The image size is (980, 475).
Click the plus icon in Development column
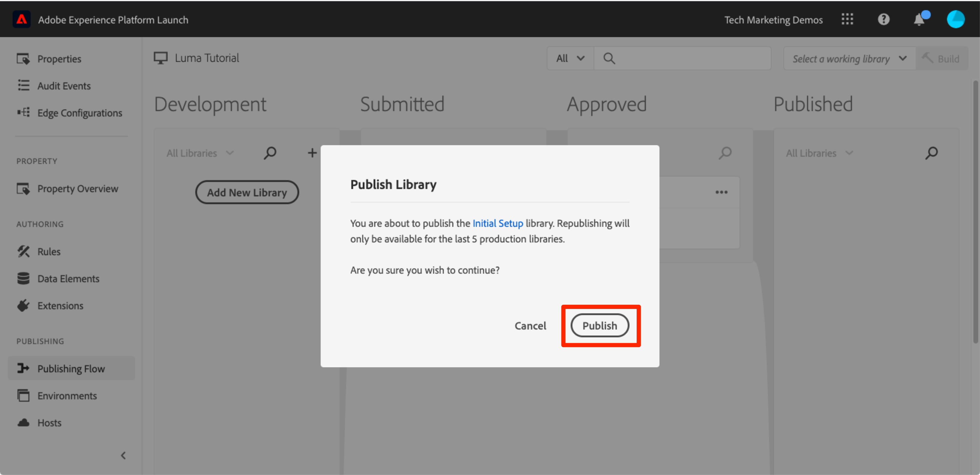312,153
